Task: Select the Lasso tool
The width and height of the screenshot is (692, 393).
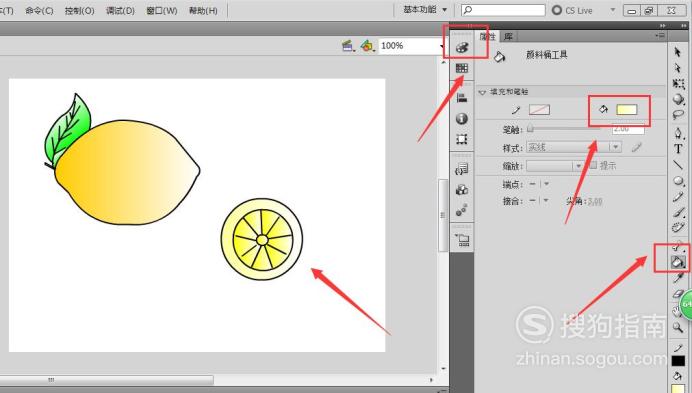Action: click(x=678, y=115)
